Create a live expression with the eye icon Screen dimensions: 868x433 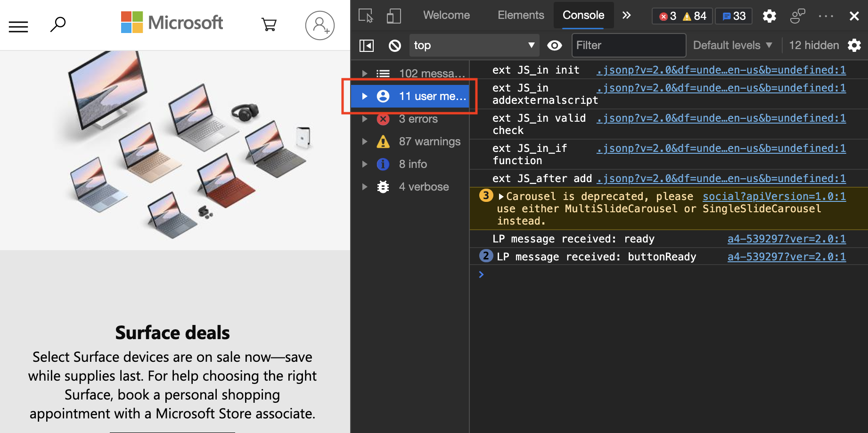[x=555, y=45]
